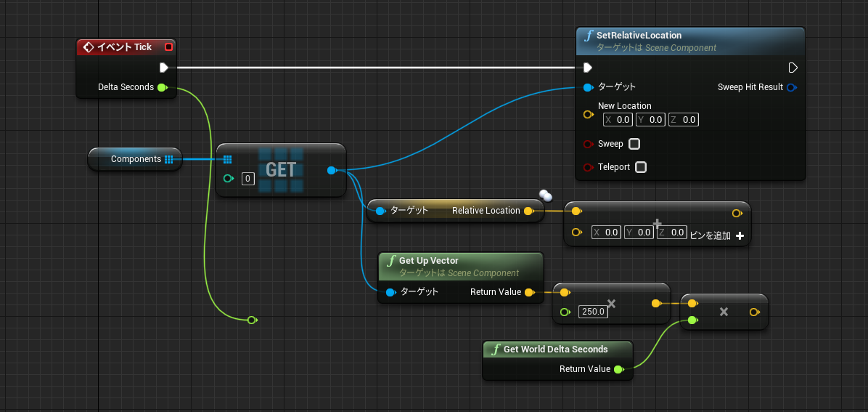Click the red icon on Event Tick header

[x=169, y=47]
